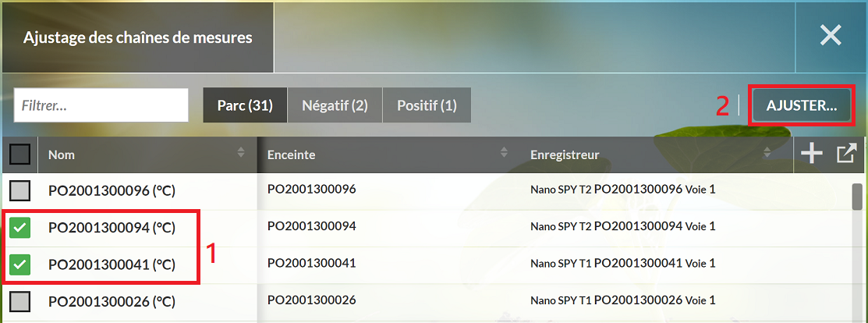Click the plus icon to add column
The width and height of the screenshot is (868, 323).
tap(812, 154)
